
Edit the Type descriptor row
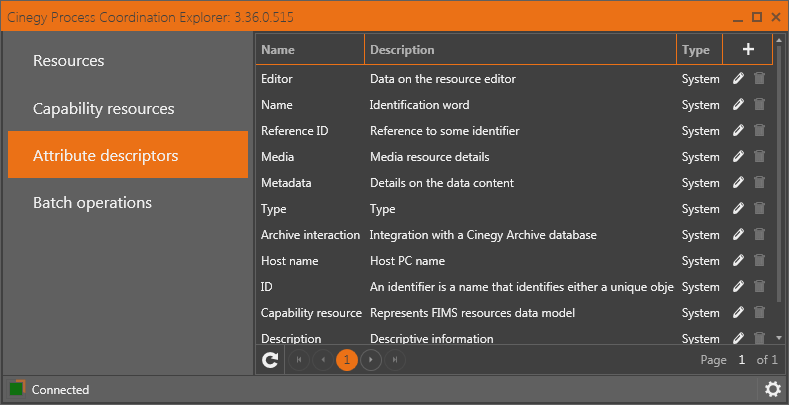[x=738, y=209]
